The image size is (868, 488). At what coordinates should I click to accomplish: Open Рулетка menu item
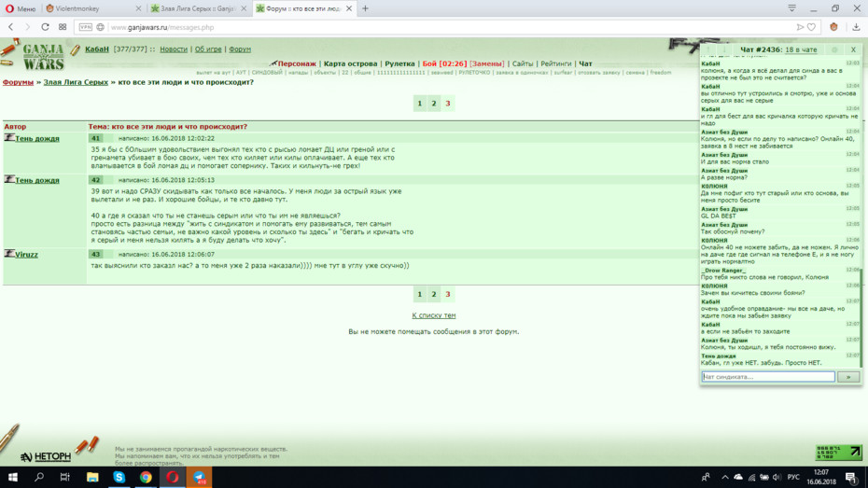coord(399,63)
